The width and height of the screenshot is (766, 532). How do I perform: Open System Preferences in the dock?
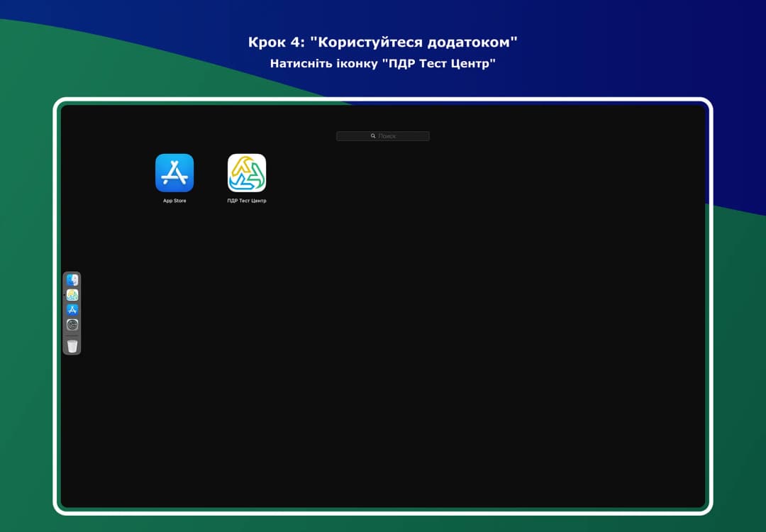coord(72,325)
